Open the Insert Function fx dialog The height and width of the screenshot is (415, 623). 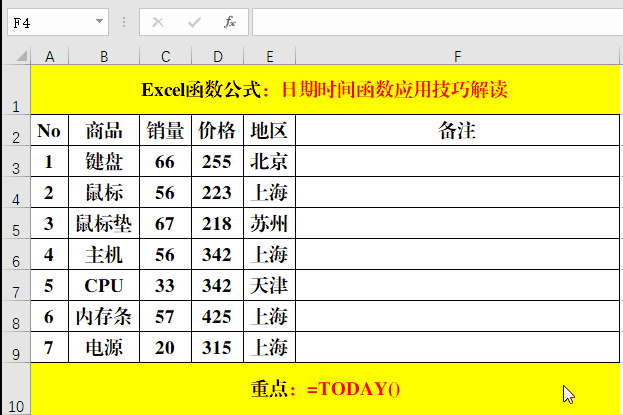[230, 22]
